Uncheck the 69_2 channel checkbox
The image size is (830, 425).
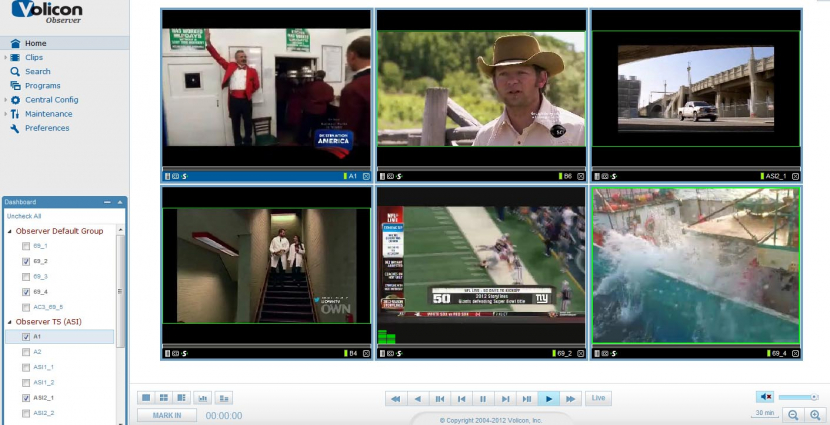[x=26, y=261]
